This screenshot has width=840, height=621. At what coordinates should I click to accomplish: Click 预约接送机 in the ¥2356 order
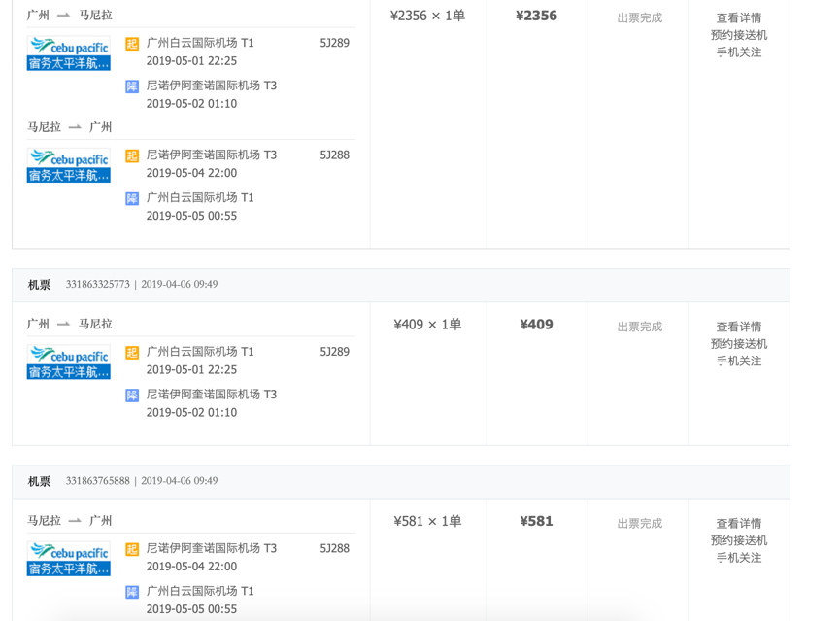(739, 35)
